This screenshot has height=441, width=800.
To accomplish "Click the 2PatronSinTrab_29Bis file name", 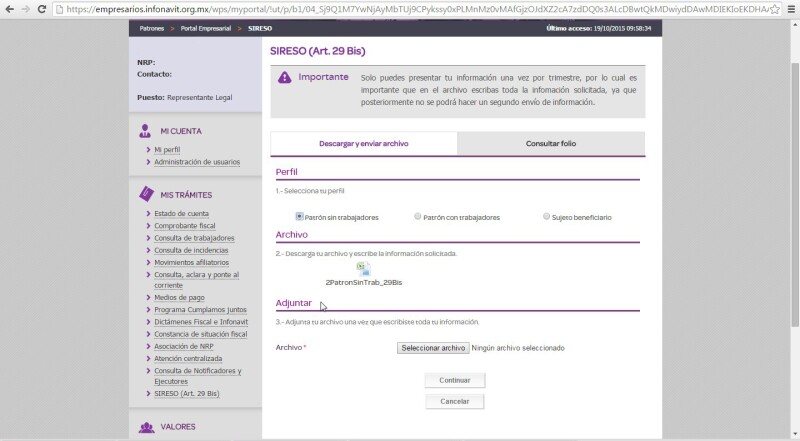I will coord(364,282).
